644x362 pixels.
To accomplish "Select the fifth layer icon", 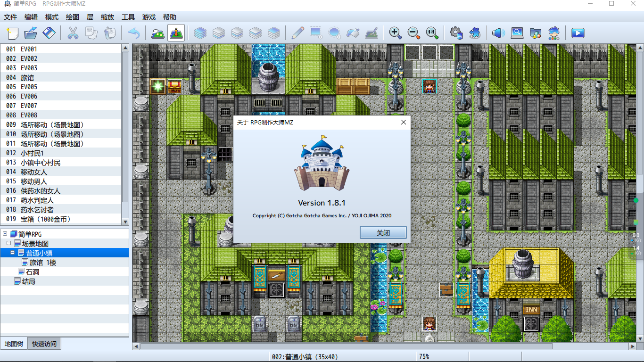I will pos(274,33).
